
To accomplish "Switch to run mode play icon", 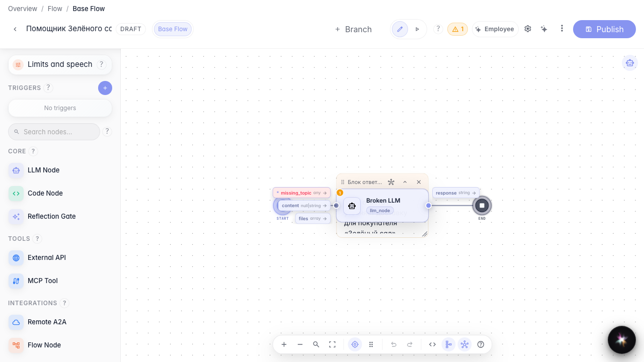I will (x=417, y=29).
